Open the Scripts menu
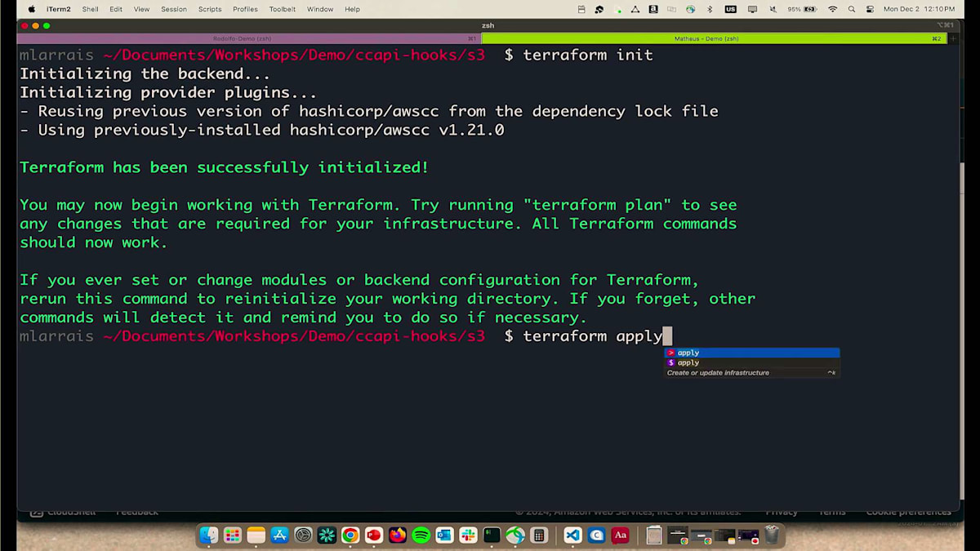The image size is (980, 551). point(210,9)
